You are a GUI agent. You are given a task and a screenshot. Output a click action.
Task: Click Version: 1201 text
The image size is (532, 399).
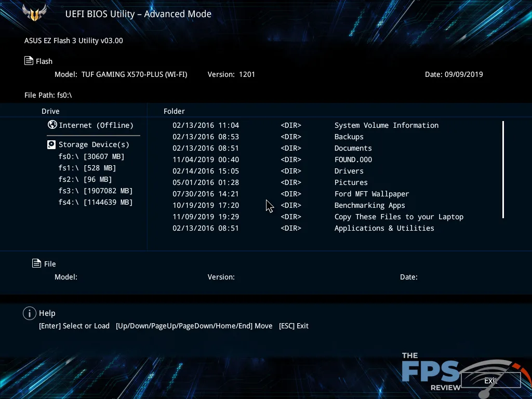[x=231, y=74]
